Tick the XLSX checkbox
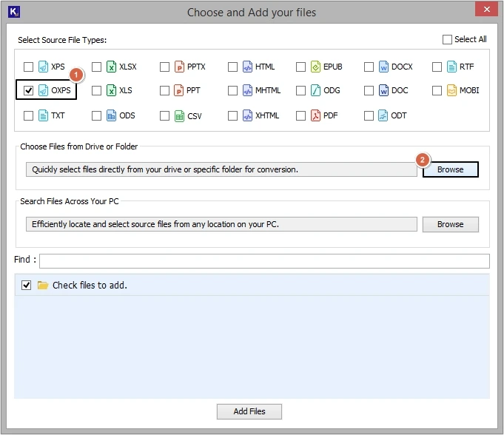The image size is (504, 435). point(96,67)
